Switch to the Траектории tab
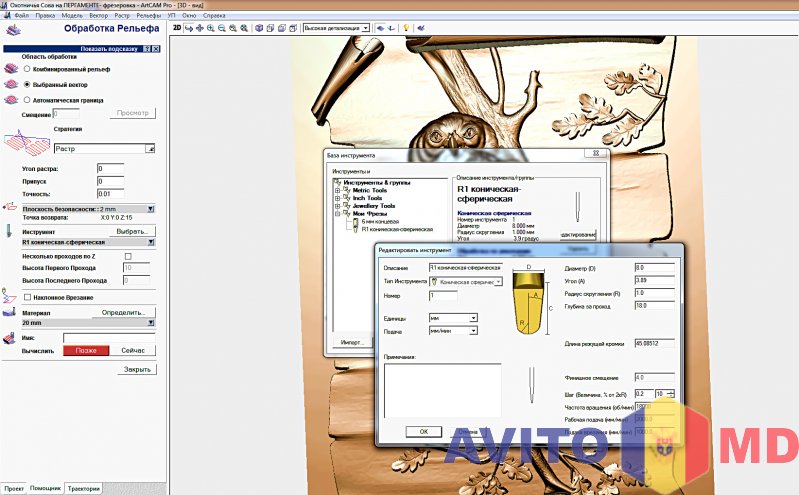Viewport: 799px width, 495px height. (83, 488)
